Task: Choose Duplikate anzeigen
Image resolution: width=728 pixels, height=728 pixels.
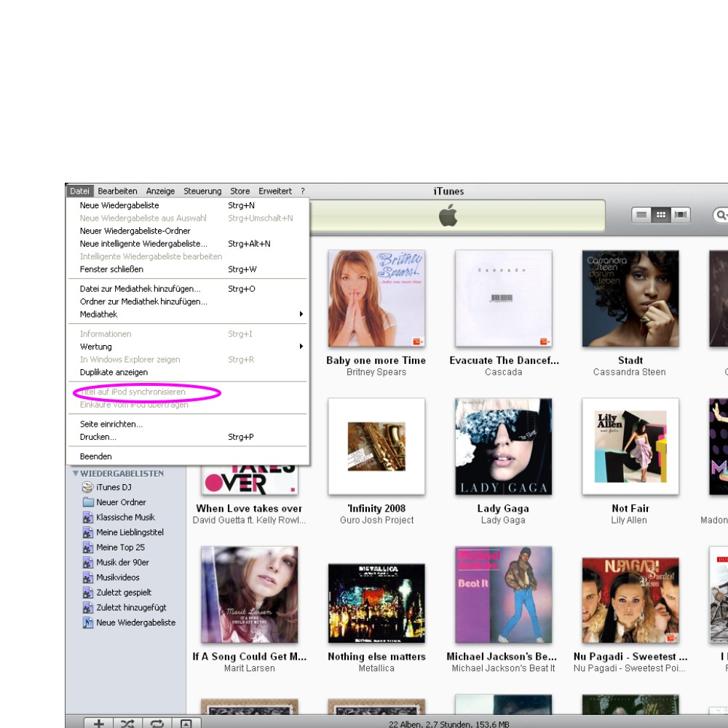Action: (188, 372)
